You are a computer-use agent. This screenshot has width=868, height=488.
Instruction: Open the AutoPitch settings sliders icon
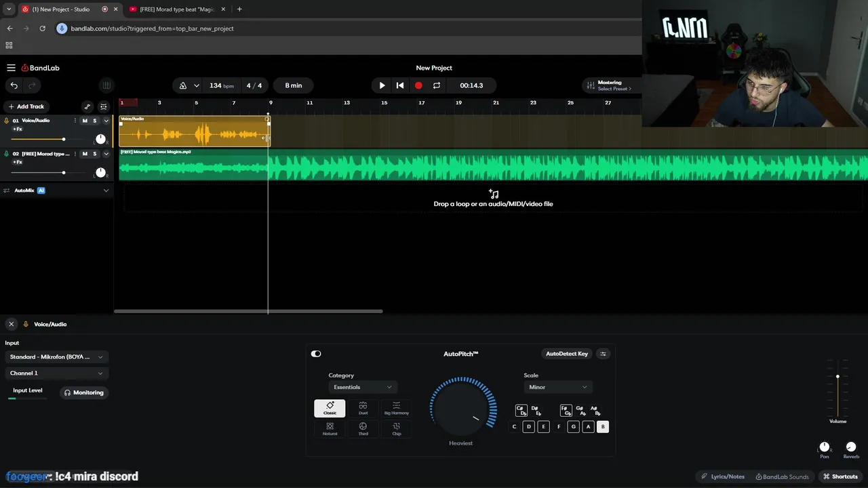tap(603, 354)
